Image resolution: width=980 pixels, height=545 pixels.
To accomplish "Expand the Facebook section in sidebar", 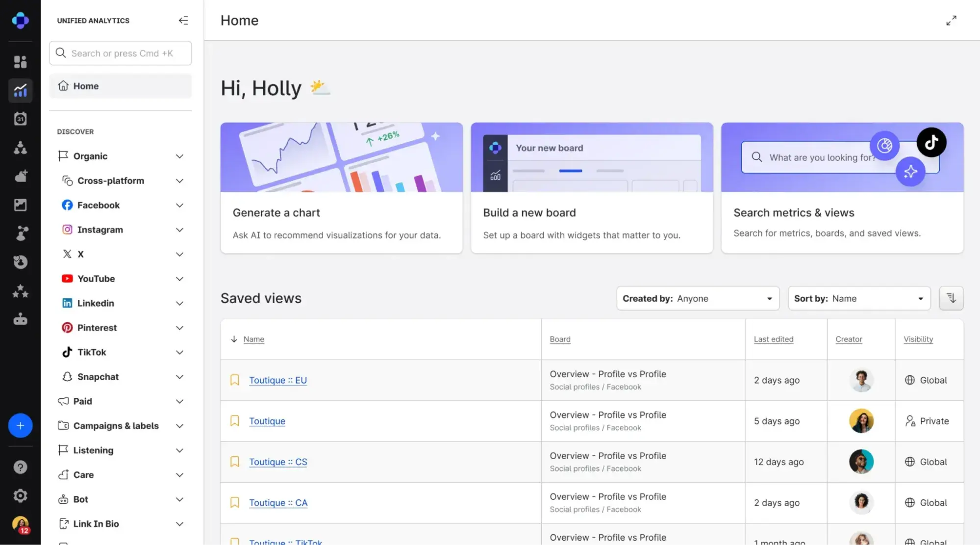I will pos(179,205).
